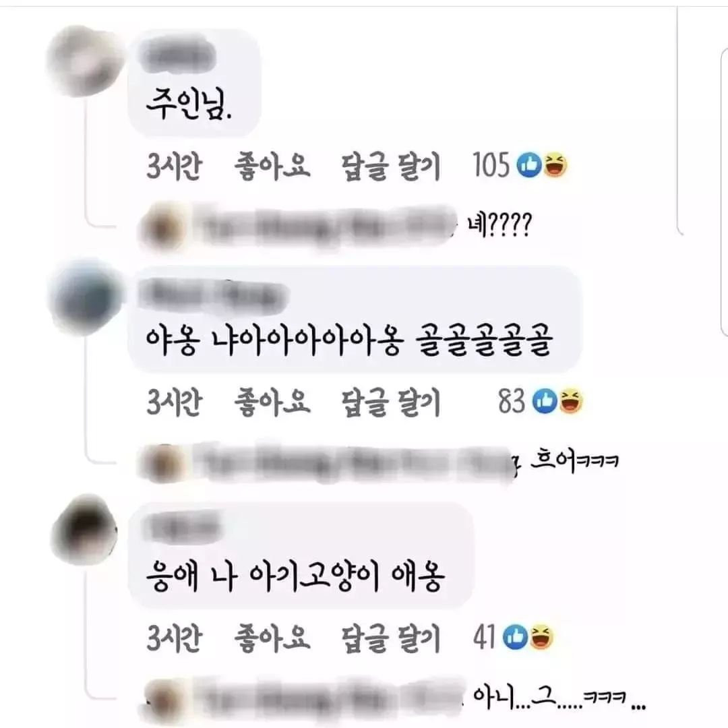The width and height of the screenshot is (728, 728).
Task: Reply to the 응애 아기고양이 애옹 comment
Action: click(390, 638)
